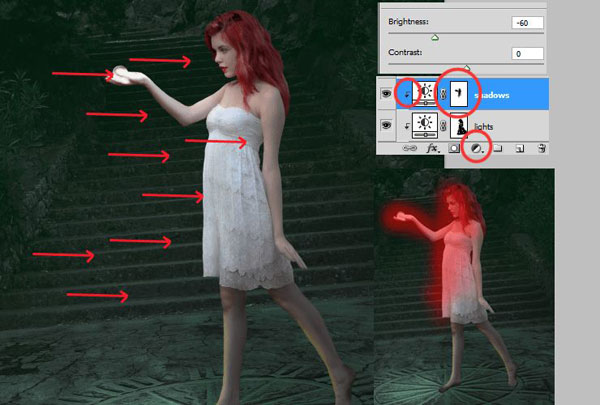
Task: Click the shadows layer Brightness/Contrast thumbnail
Action: (x=425, y=93)
